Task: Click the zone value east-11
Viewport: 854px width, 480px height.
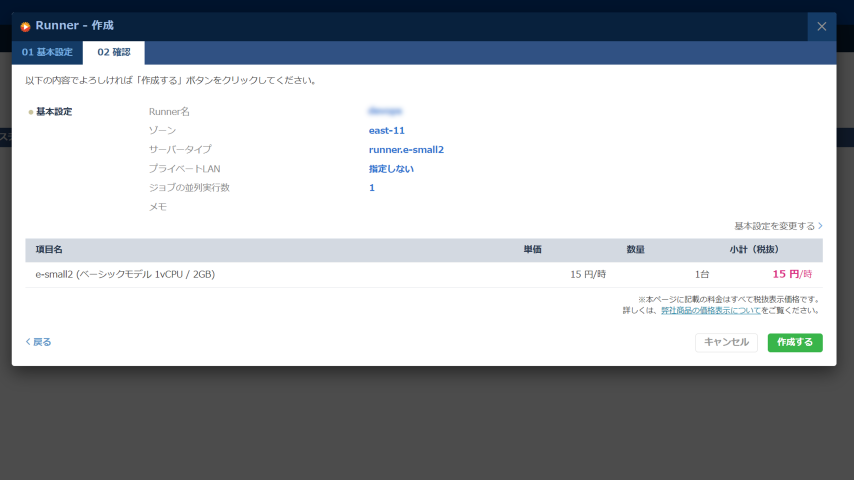Action: pos(386,130)
